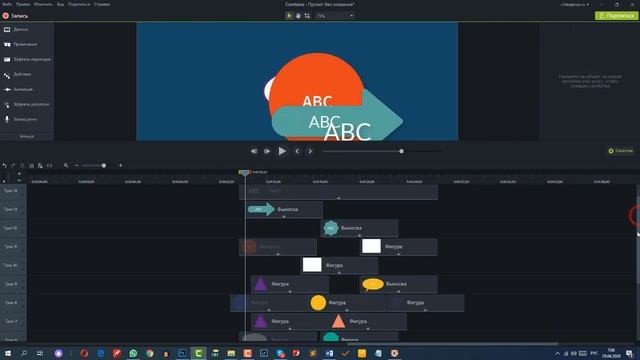
Task: Click the Split icon in timeline toolbar
Action: point(49,166)
